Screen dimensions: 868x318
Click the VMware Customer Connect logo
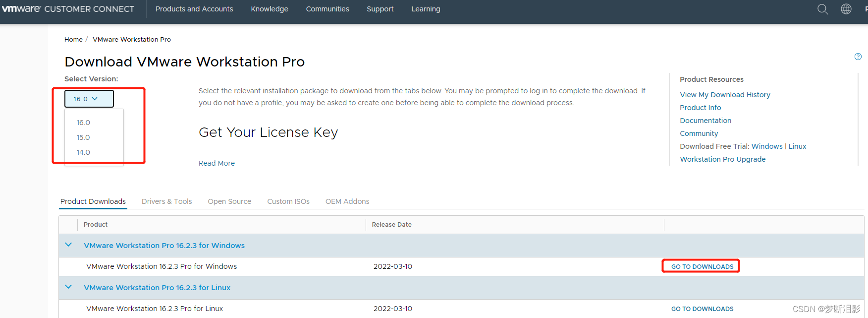coord(68,9)
